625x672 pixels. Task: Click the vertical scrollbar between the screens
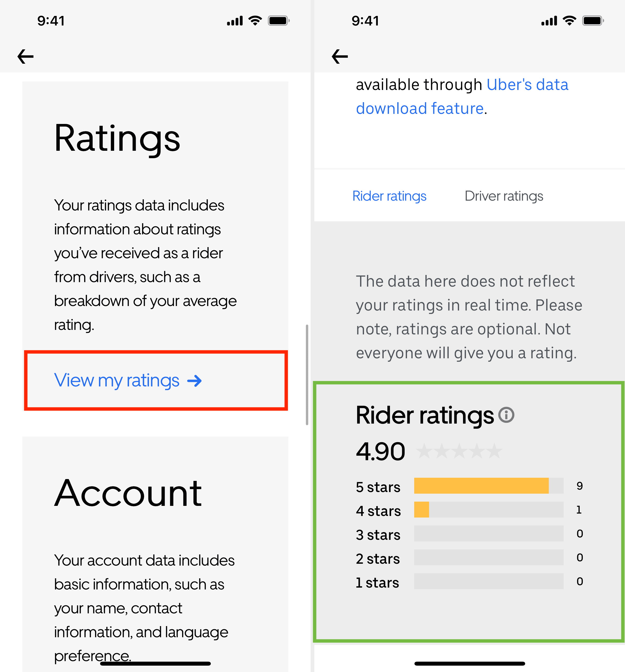307,374
